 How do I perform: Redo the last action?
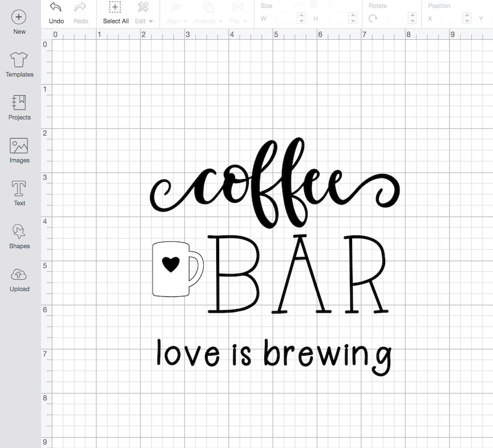click(80, 13)
